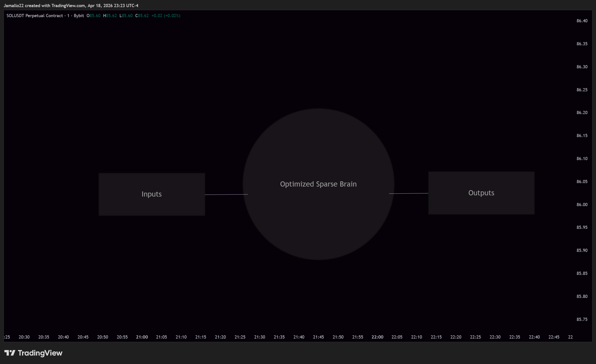Click the 86.00 price label

(x=582, y=205)
